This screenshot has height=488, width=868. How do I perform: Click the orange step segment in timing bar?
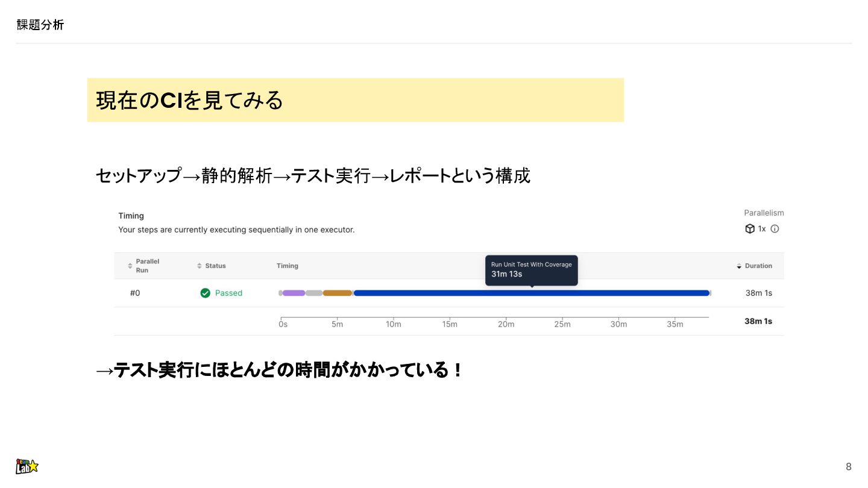pyautogui.click(x=338, y=293)
